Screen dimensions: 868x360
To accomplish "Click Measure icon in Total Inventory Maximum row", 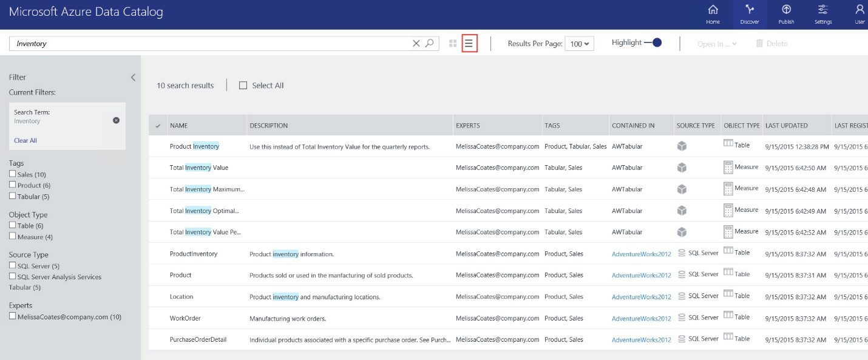I will [x=728, y=189].
